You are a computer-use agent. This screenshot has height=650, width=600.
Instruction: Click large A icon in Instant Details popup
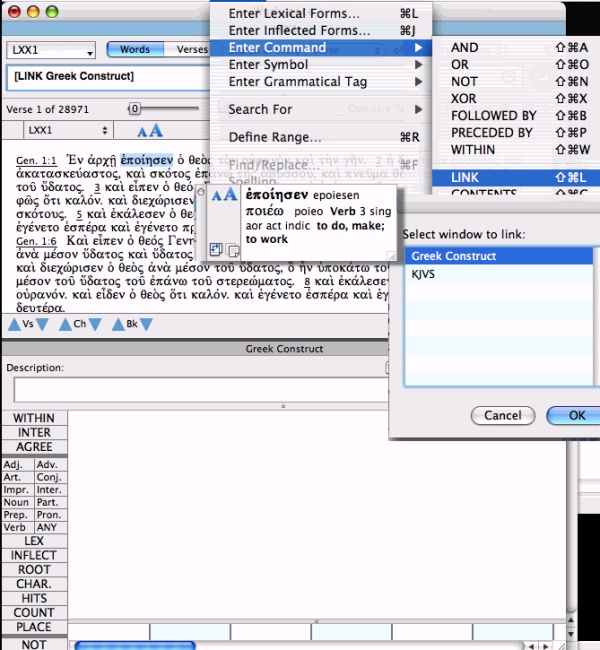coord(230,194)
